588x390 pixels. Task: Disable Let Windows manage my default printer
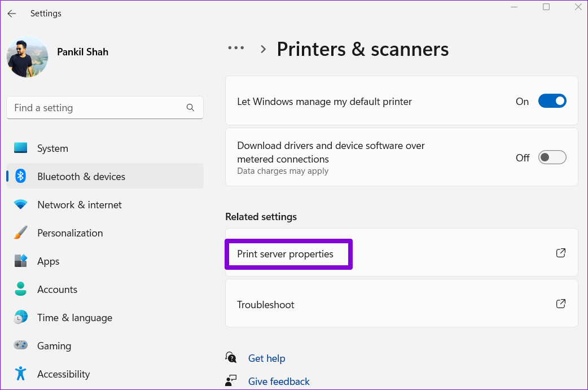(552, 100)
